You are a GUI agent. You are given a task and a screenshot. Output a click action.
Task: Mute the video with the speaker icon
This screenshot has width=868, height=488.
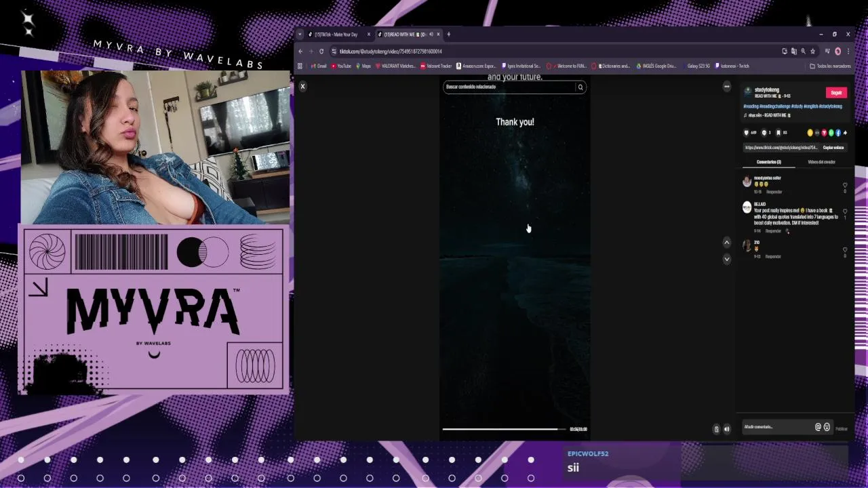pyautogui.click(x=726, y=429)
